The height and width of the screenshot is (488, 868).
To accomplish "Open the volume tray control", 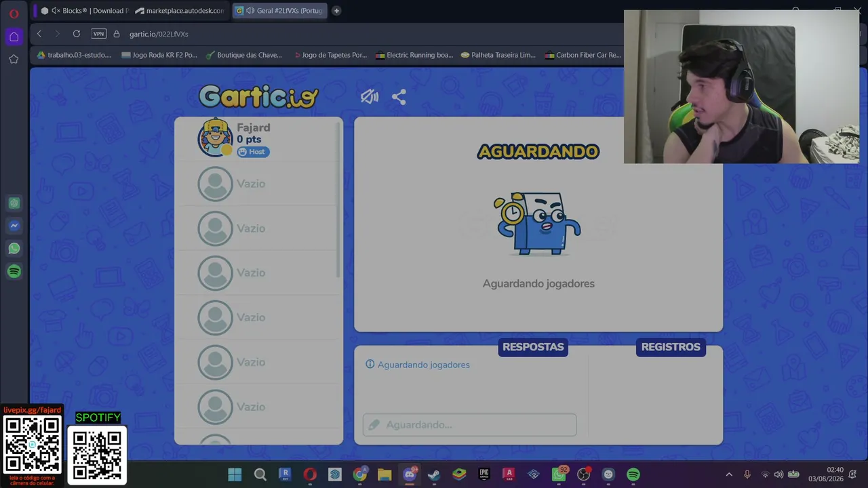I will (778, 474).
